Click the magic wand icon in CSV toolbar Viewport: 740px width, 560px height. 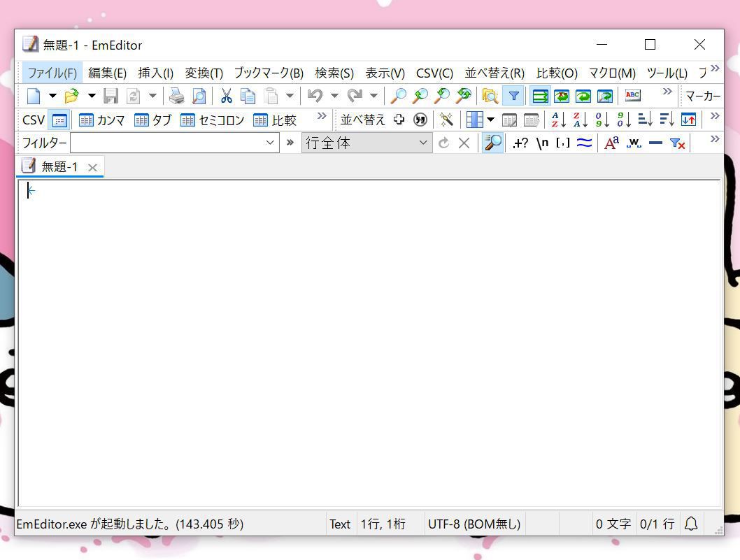(x=446, y=120)
